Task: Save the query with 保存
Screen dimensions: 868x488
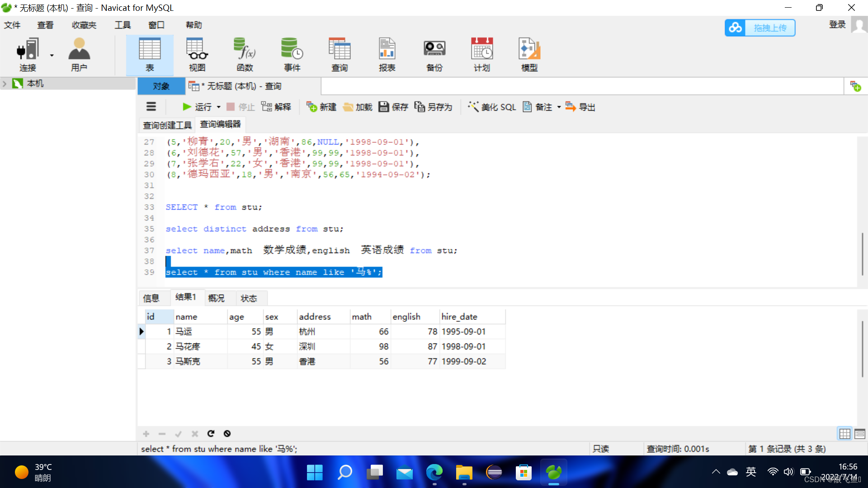Action: (x=393, y=107)
